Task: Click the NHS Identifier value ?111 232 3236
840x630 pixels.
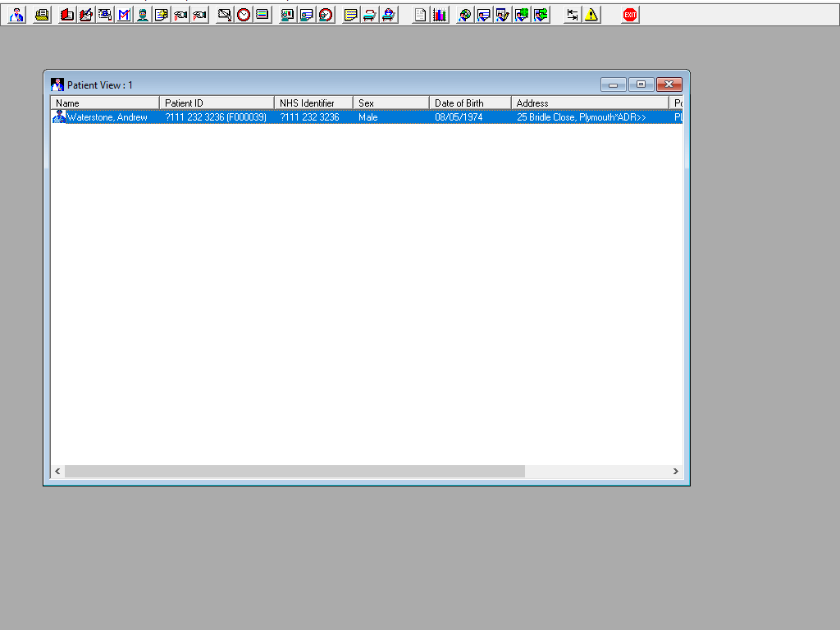Action: (x=309, y=117)
